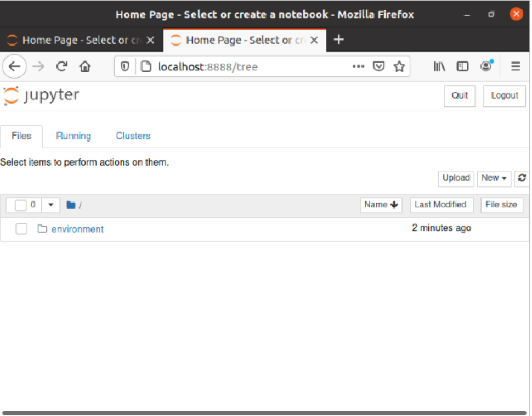This screenshot has height=416, width=532.
Task: Open the Firefox home page icon
Action: click(x=85, y=66)
